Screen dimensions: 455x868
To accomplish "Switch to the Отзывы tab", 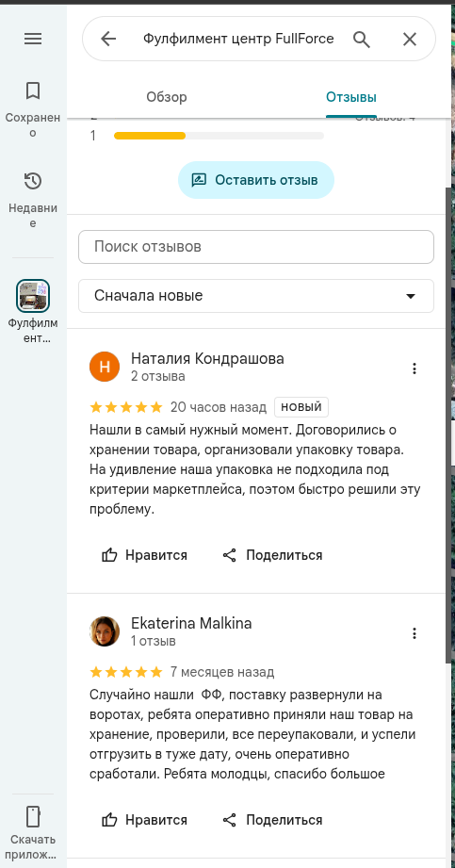I will [x=351, y=97].
